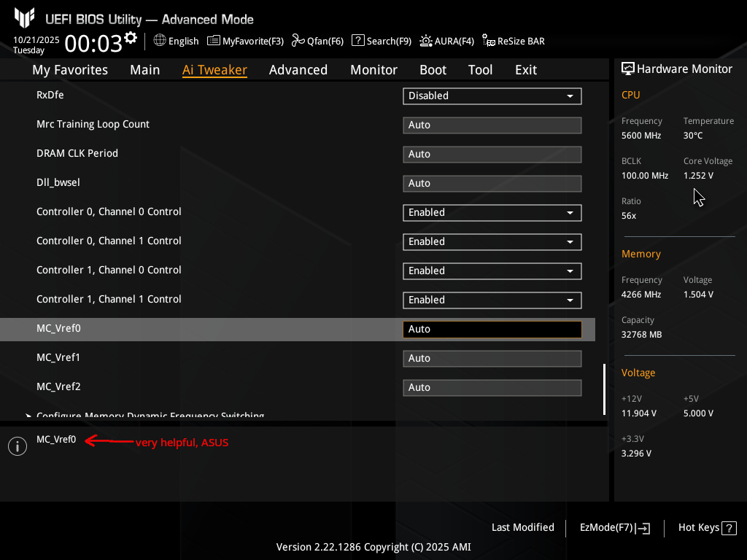Select the highlighted MC_Vref0 row label
747x560 pixels.
click(x=58, y=329)
